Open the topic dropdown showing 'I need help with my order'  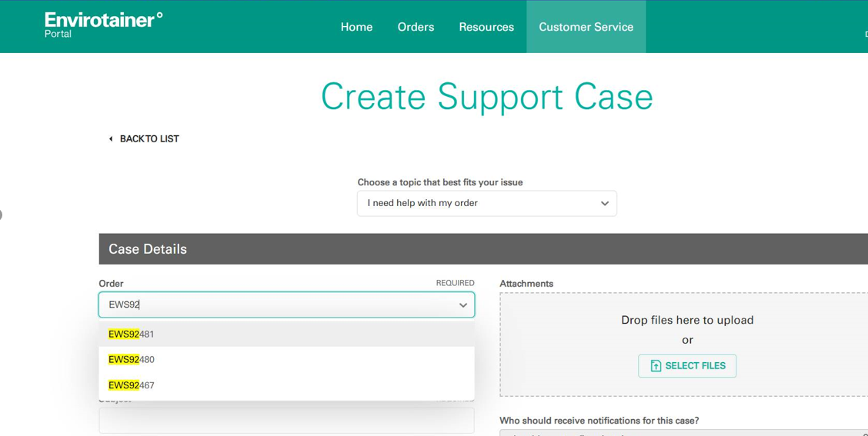tap(486, 203)
